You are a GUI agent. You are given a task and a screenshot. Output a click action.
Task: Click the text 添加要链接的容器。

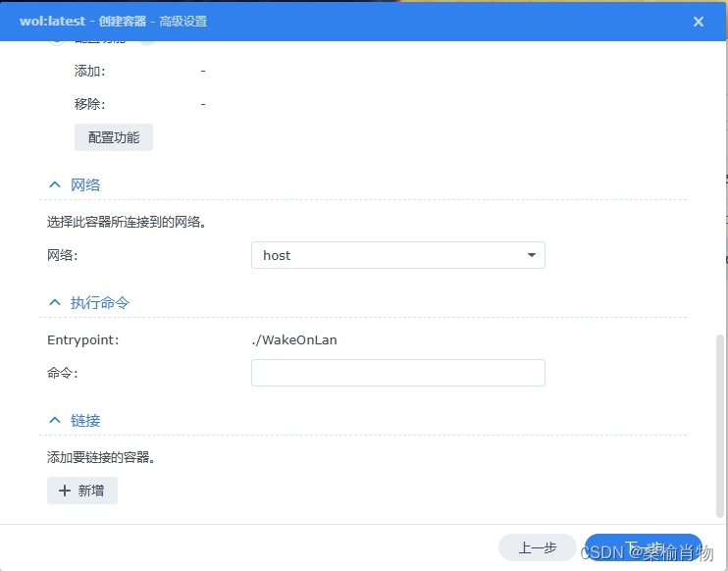101,457
